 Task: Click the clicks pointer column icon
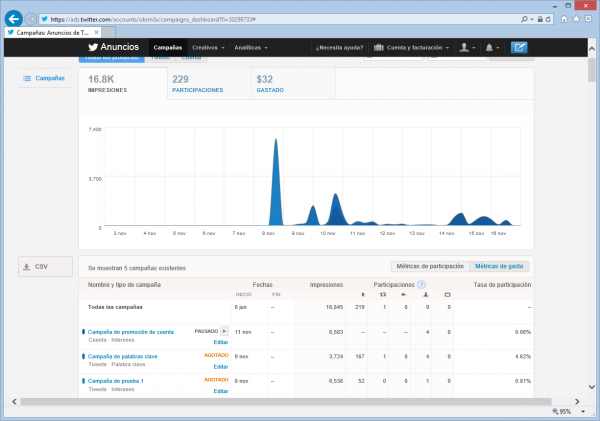pos(363,294)
